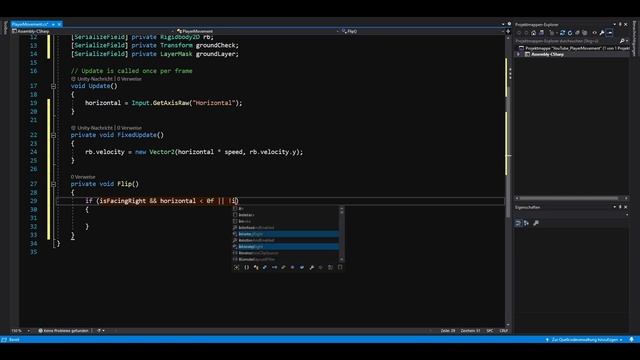Choose isFacingRight from the IntelliSense list

click(x=286, y=247)
